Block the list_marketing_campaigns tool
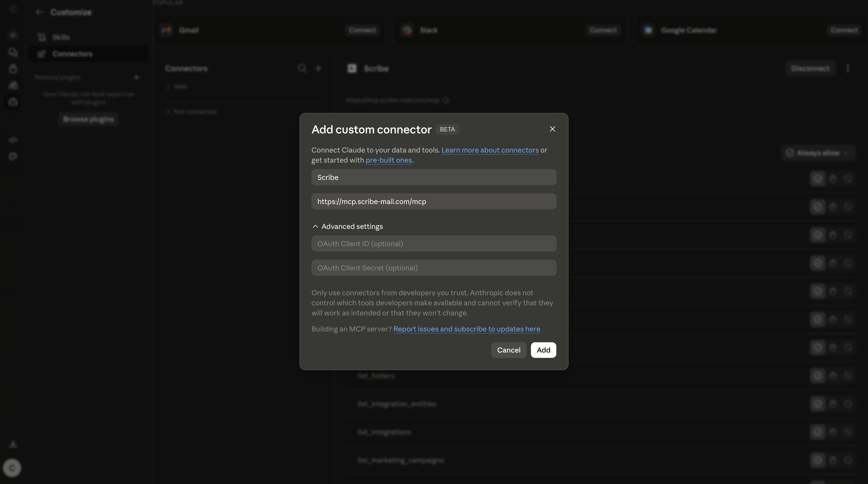The width and height of the screenshot is (868, 484). coord(848,460)
